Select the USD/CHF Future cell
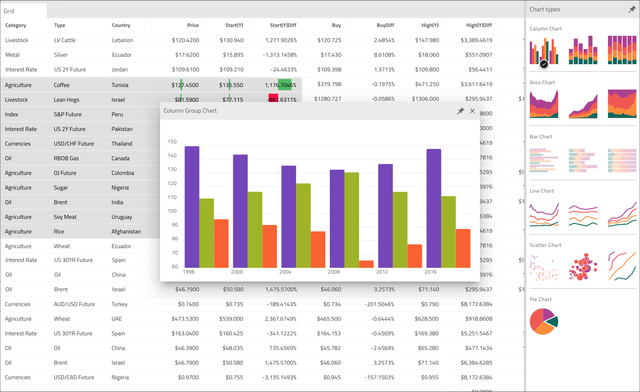 pos(74,144)
